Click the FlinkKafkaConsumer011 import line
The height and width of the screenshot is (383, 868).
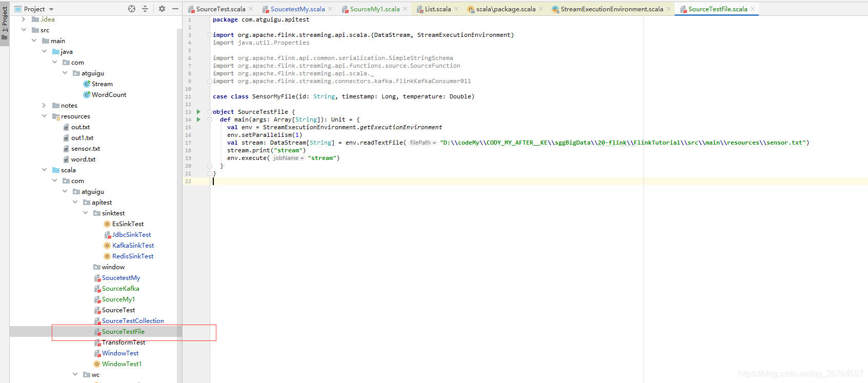coord(342,81)
